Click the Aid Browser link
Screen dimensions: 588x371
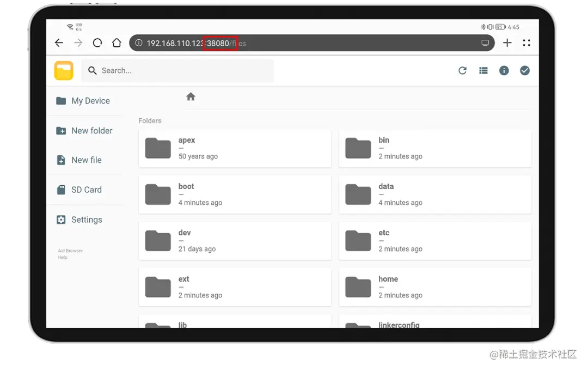click(x=70, y=251)
